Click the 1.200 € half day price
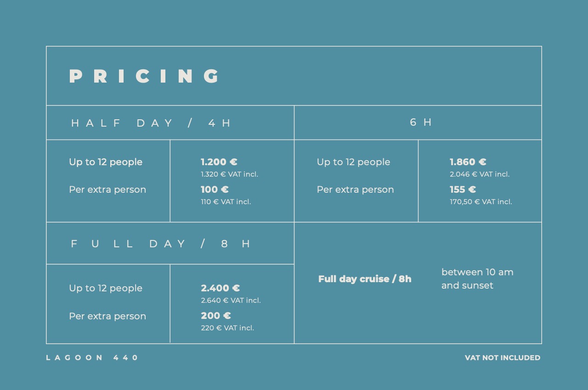This screenshot has height=390, width=588. (x=219, y=162)
